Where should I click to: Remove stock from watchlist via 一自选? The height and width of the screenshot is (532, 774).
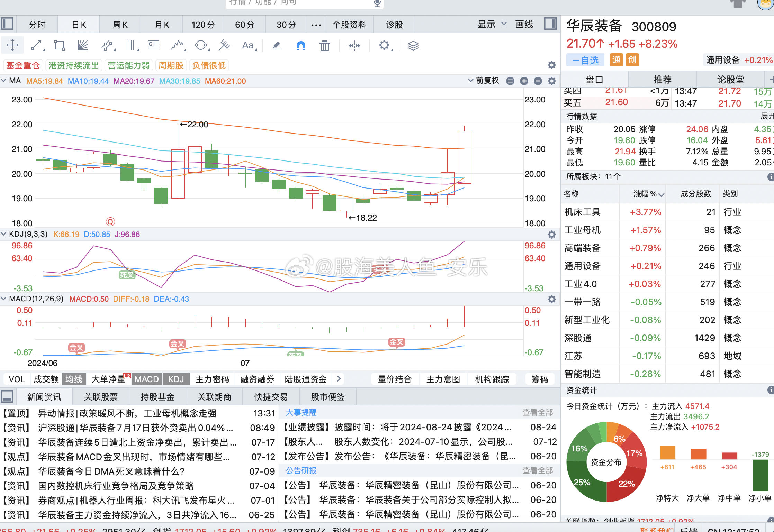(x=585, y=60)
